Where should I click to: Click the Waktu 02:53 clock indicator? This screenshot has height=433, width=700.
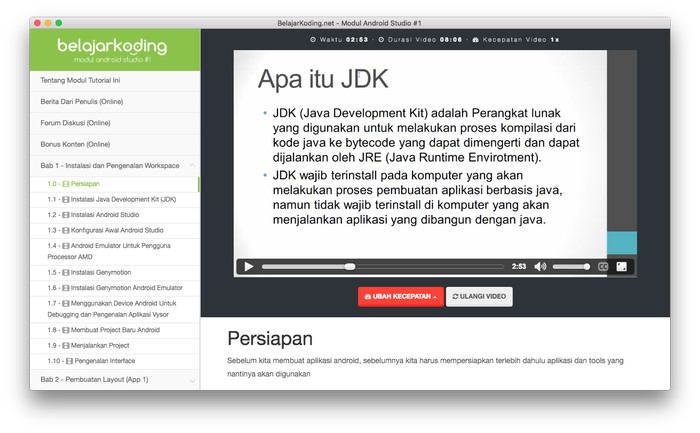pos(339,40)
